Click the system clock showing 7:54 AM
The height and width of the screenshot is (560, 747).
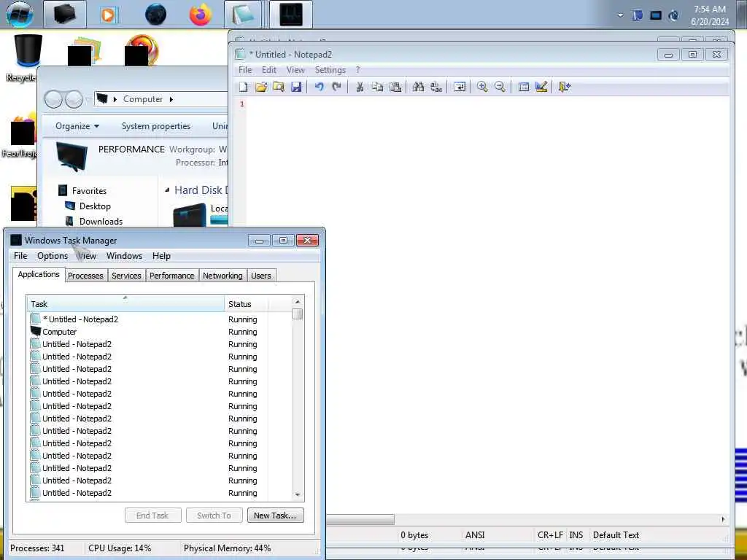pos(710,15)
